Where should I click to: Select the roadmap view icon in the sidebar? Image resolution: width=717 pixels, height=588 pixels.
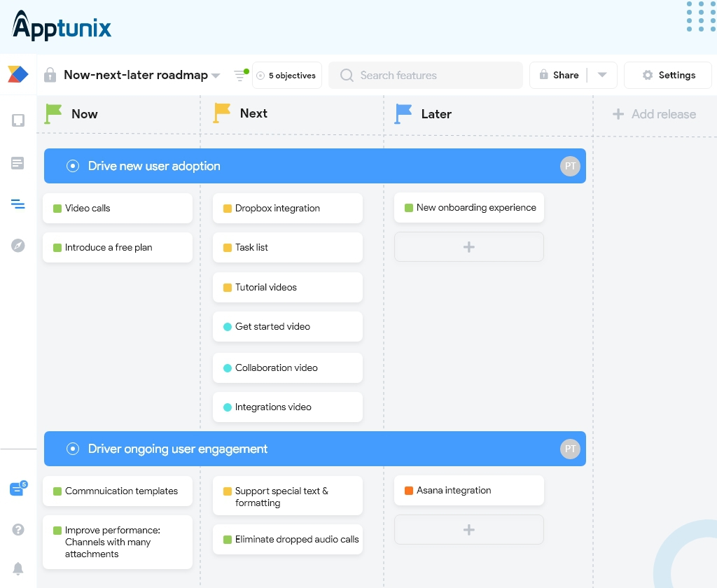pyautogui.click(x=18, y=205)
